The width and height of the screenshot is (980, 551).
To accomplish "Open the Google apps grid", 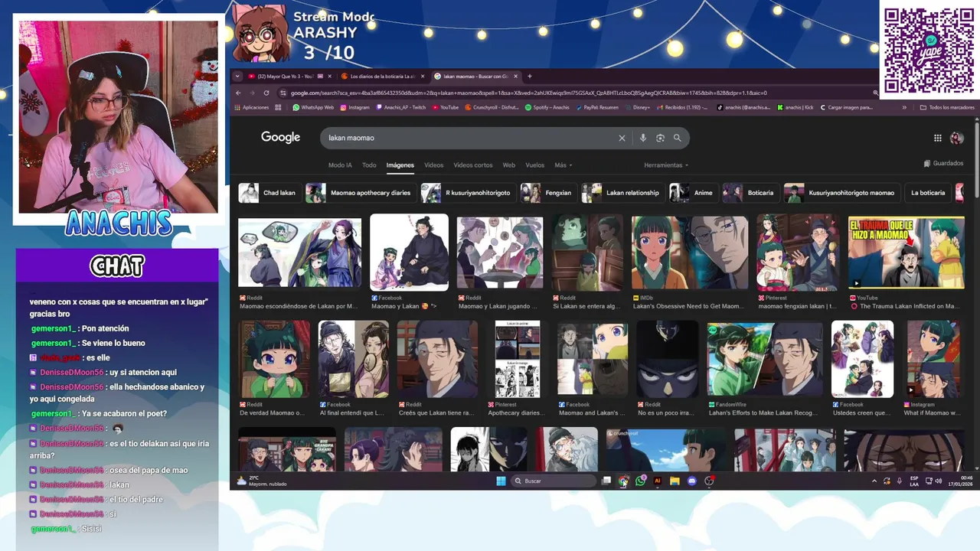I will (937, 138).
